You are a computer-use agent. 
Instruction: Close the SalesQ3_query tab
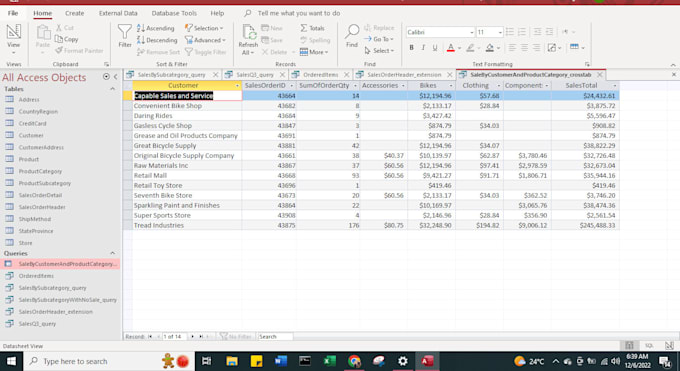282,75
